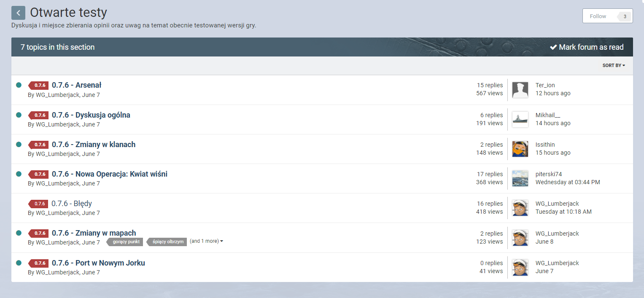Viewport: 644px width, 298px height.
Task: Click the follower count badge showing 3
Action: [625, 16]
